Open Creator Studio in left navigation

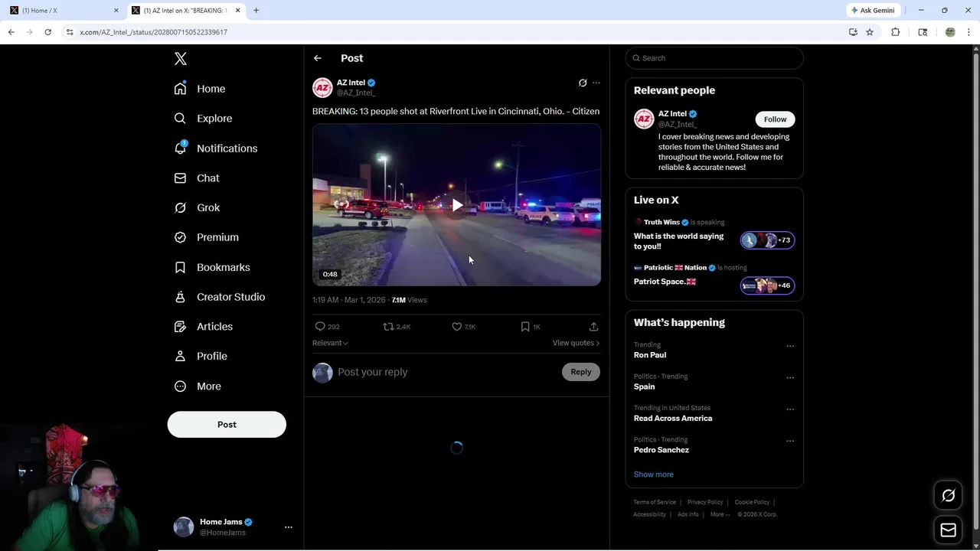pyautogui.click(x=220, y=297)
